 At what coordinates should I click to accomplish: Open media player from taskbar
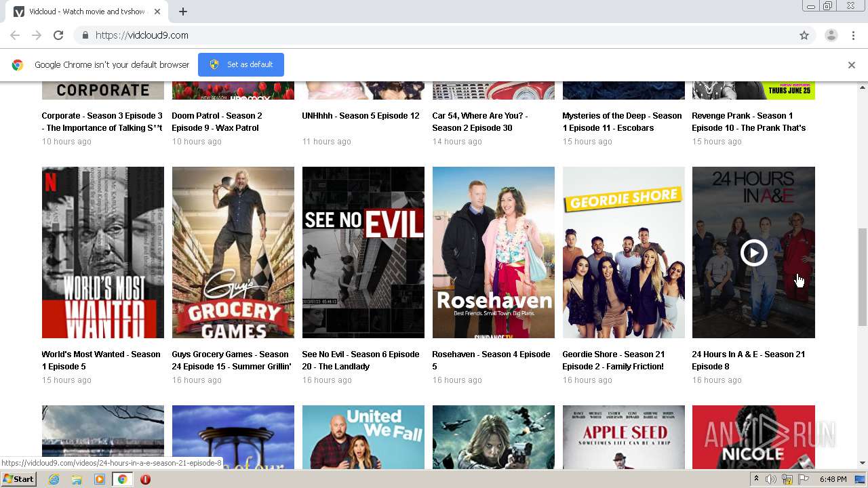click(x=100, y=479)
